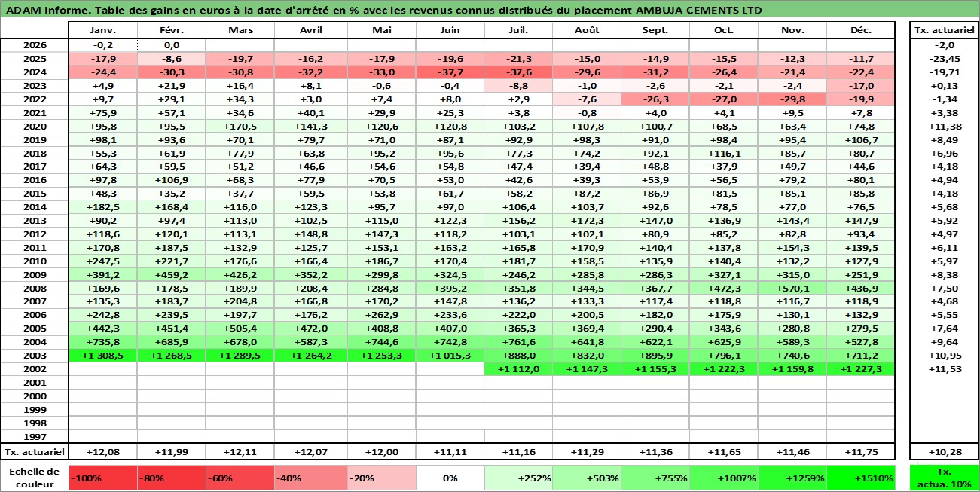Click the 'Août' column header
Image resolution: width=980 pixels, height=492 pixels.
coord(587,30)
